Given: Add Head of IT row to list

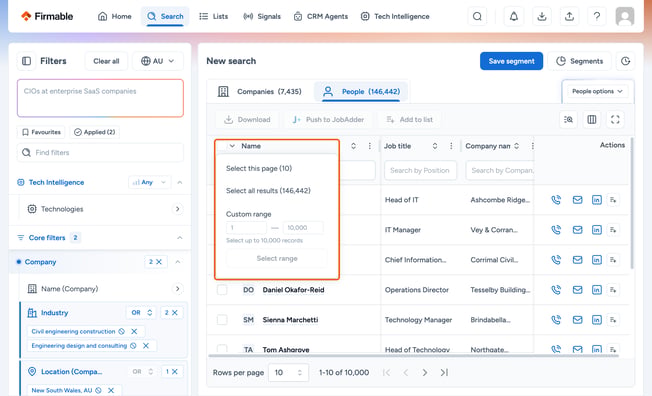Looking at the screenshot, I should click(x=613, y=200).
